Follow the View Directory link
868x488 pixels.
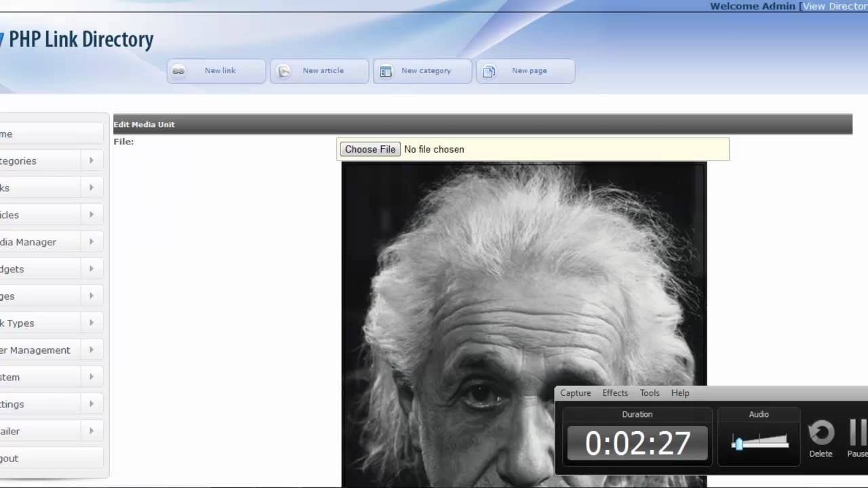835,6
